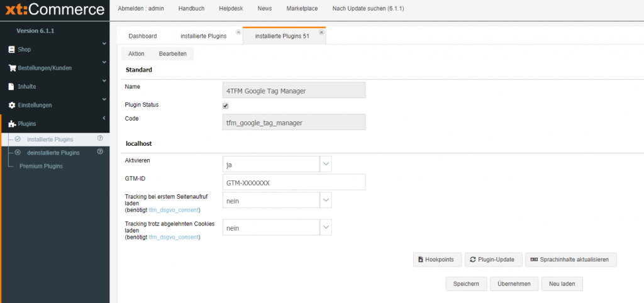This screenshot has width=644, height=303.
Task: Close the installierte Plugins 51 tab
Action: tap(321, 32)
